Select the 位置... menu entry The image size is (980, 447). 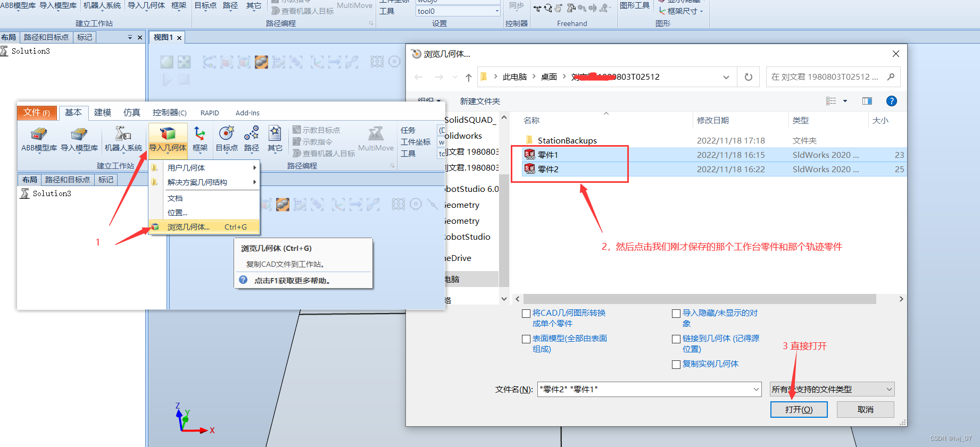click(x=204, y=213)
